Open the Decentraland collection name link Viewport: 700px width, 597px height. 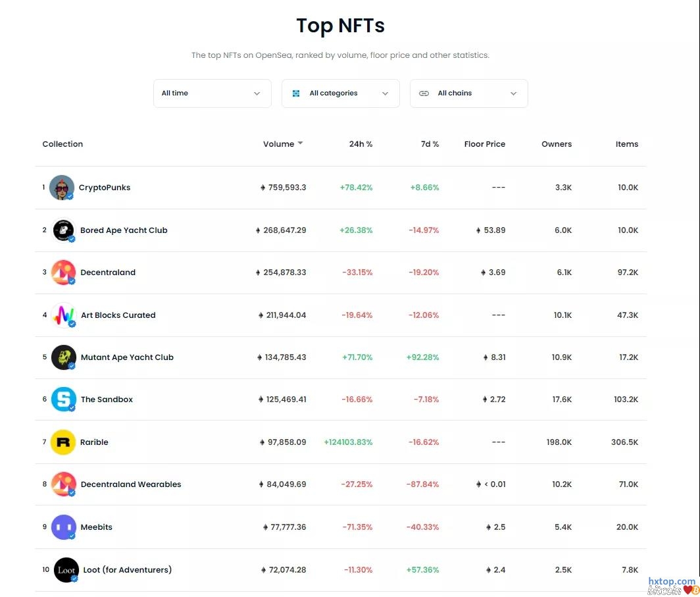point(108,273)
